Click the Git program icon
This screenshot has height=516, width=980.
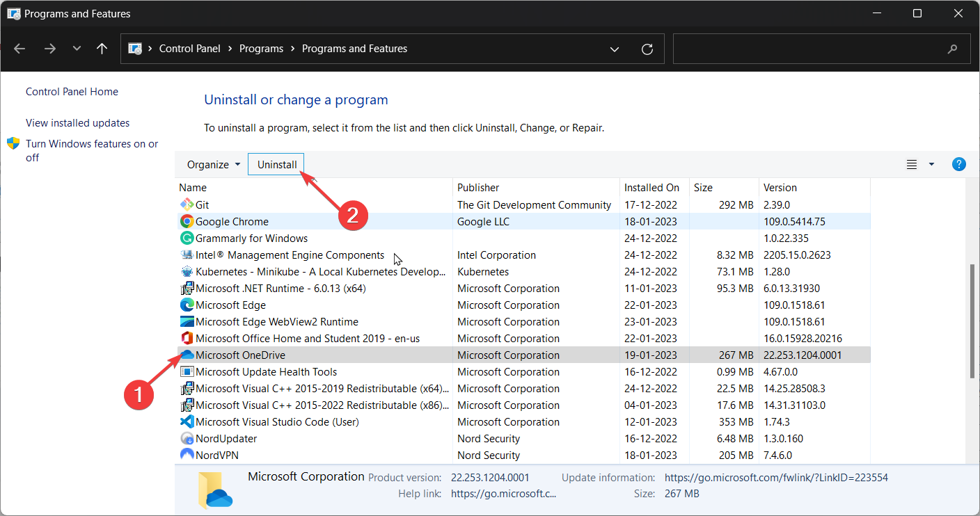[x=187, y=205]
